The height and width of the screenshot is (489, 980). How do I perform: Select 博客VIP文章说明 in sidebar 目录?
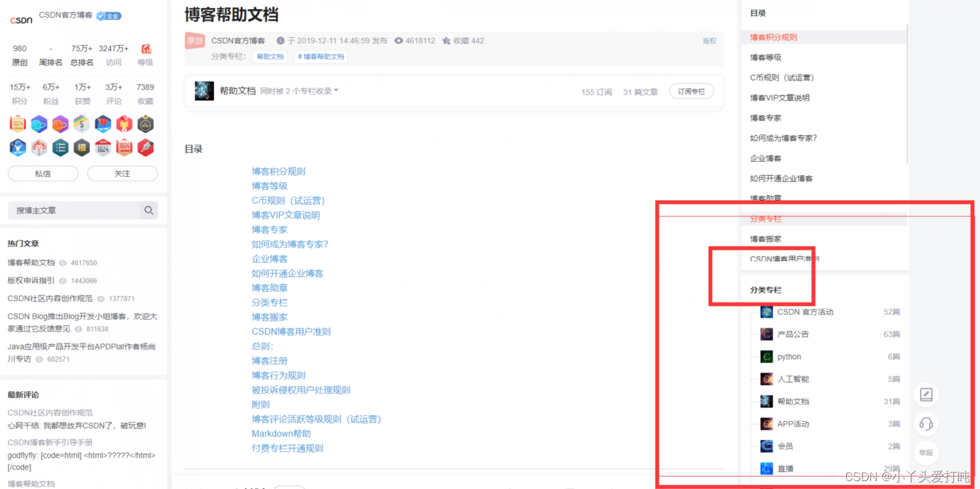pyautogui.click(x=780, y=98)
